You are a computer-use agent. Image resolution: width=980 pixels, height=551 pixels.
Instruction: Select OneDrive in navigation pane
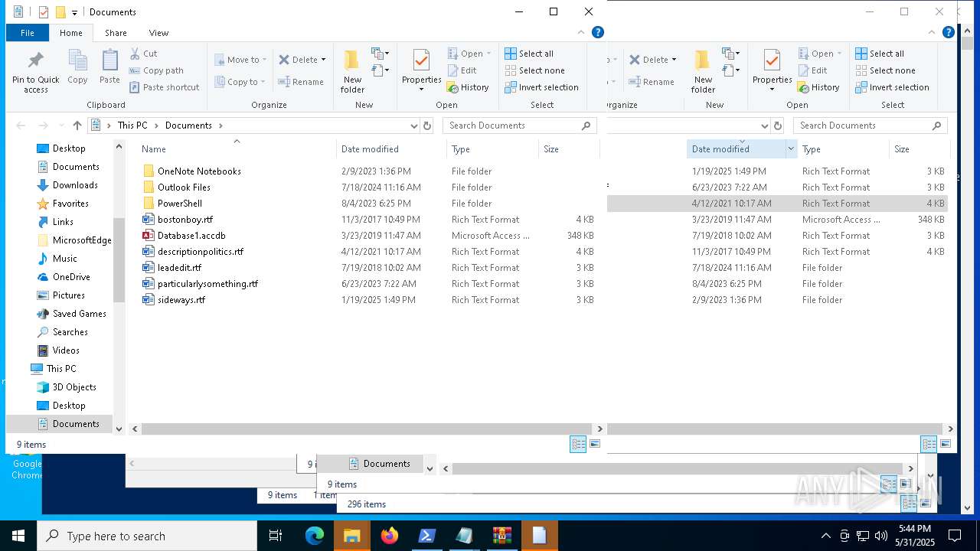click(71, 277)
